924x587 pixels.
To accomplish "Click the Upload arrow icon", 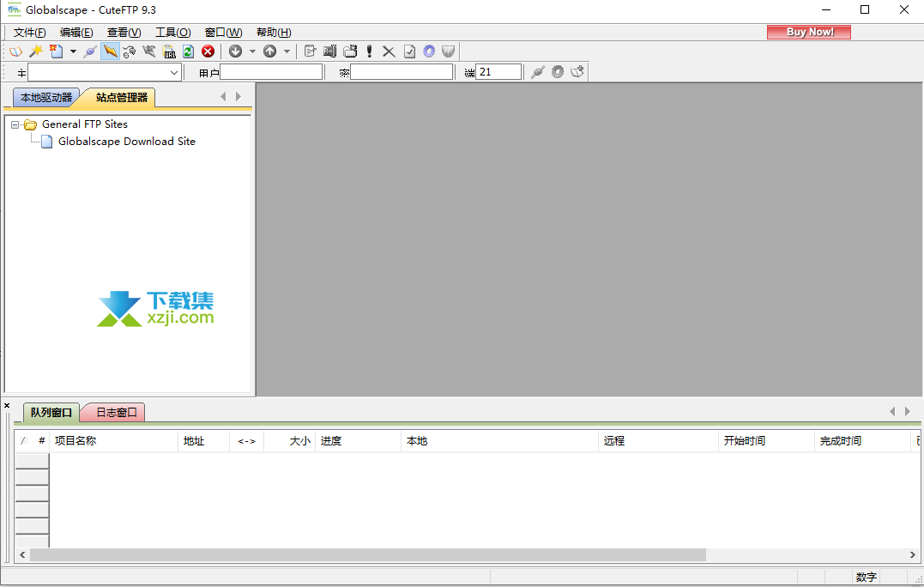I will [270, 51].
